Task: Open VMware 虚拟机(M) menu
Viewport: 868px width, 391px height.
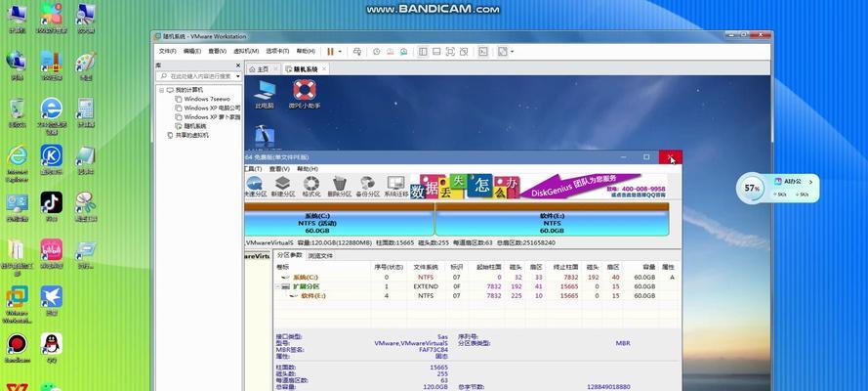Action: tap(246, 51)
